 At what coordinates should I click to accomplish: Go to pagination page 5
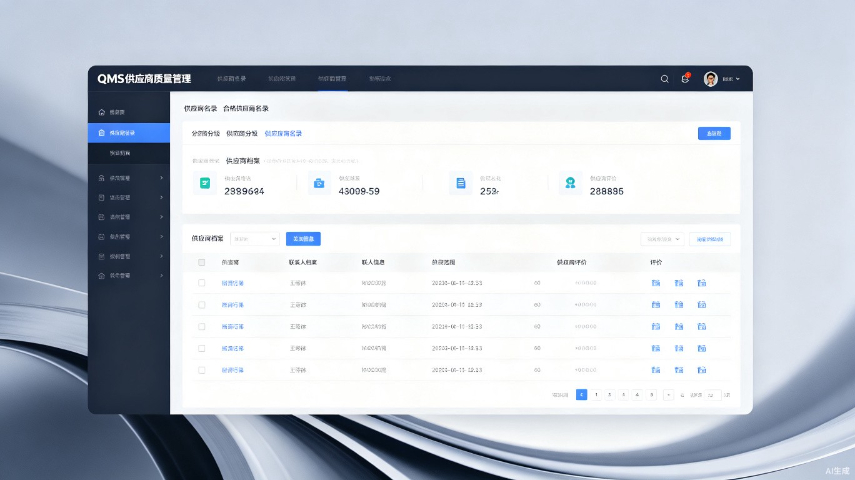(x=652, y=394)
